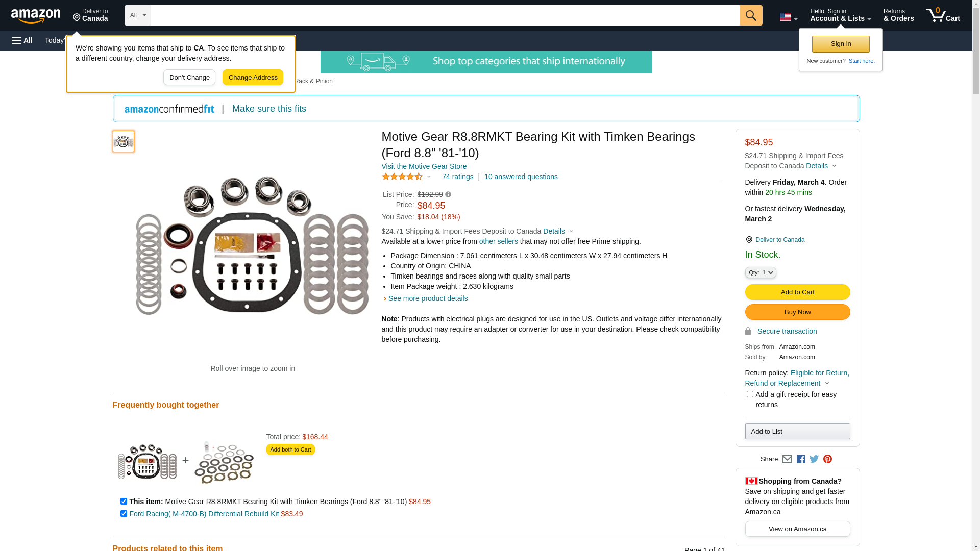Open Returns & Orders
This screenshot has height=551, width=980.
(x=898, y=15)
